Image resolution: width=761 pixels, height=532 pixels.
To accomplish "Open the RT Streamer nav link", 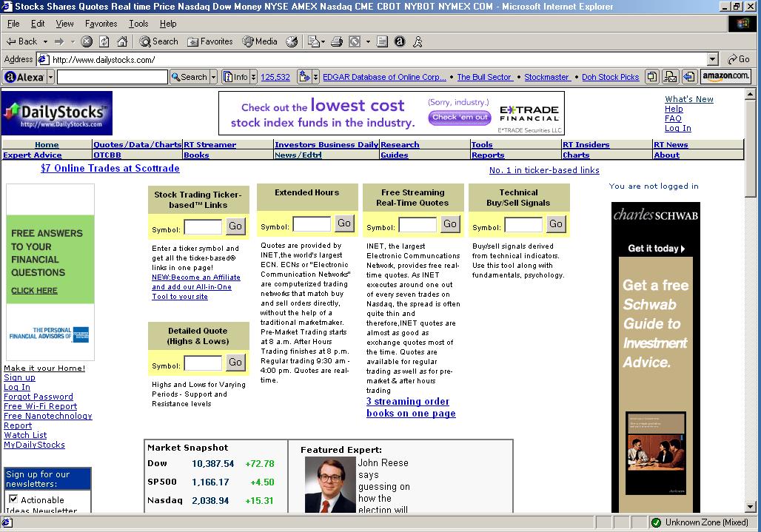I will click(209, 144).
